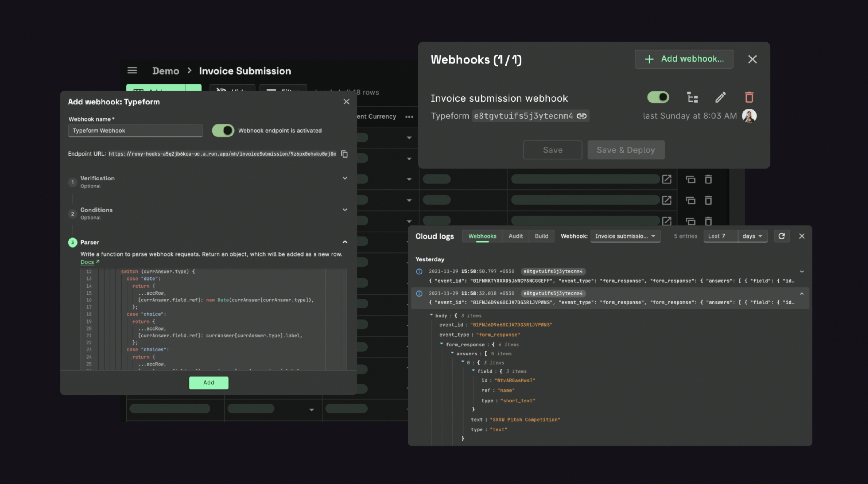Click the Webhook name input field
Image resolution: width=868 pixels, height=484 pixels.
135,131
